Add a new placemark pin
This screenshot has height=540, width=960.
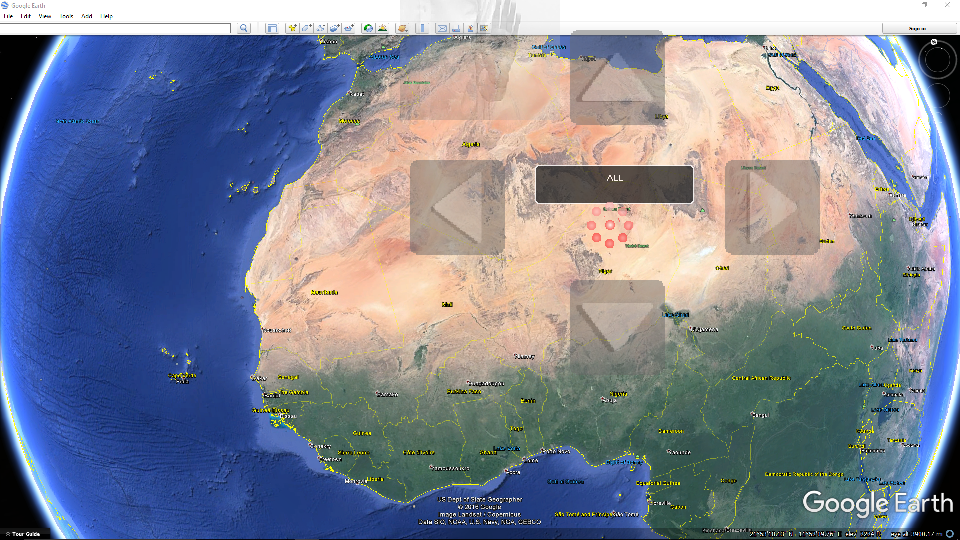292,28
